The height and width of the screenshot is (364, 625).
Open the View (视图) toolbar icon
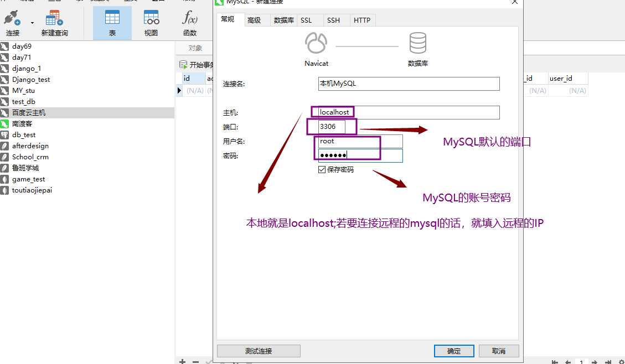151,18
